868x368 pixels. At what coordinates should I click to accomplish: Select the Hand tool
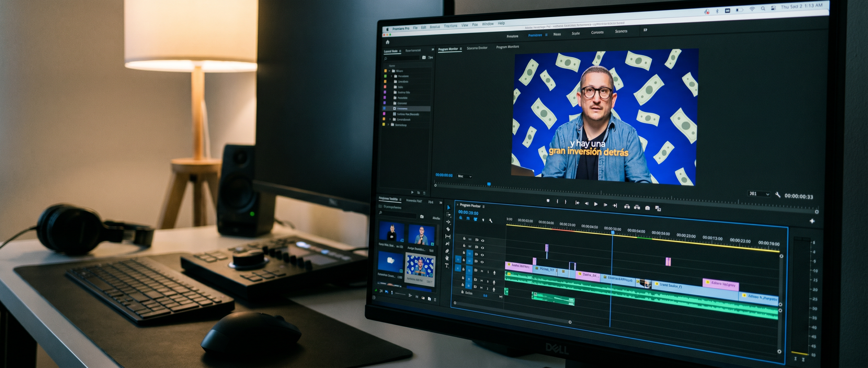[x=447, y=258]
